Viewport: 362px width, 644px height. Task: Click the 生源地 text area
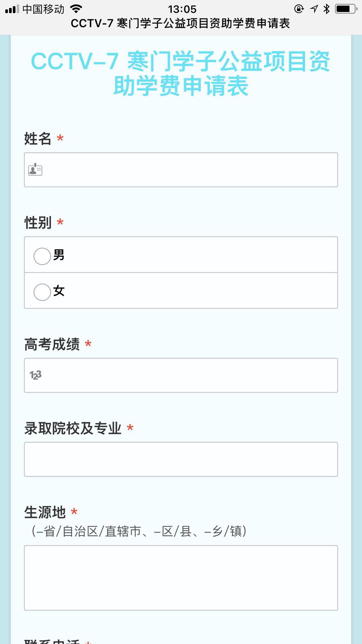pos(181,578)
